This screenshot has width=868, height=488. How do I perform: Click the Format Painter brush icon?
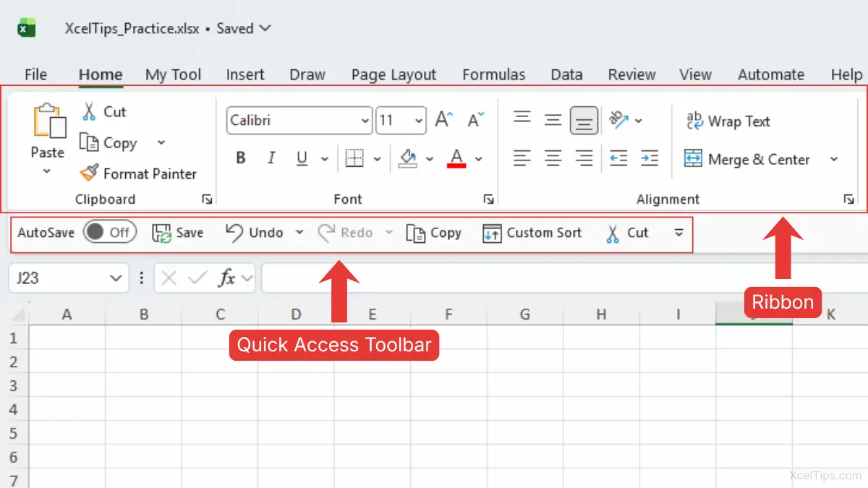89,174
